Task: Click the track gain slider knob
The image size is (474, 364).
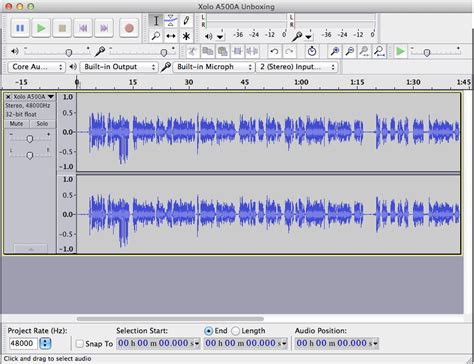Action: 30,139
